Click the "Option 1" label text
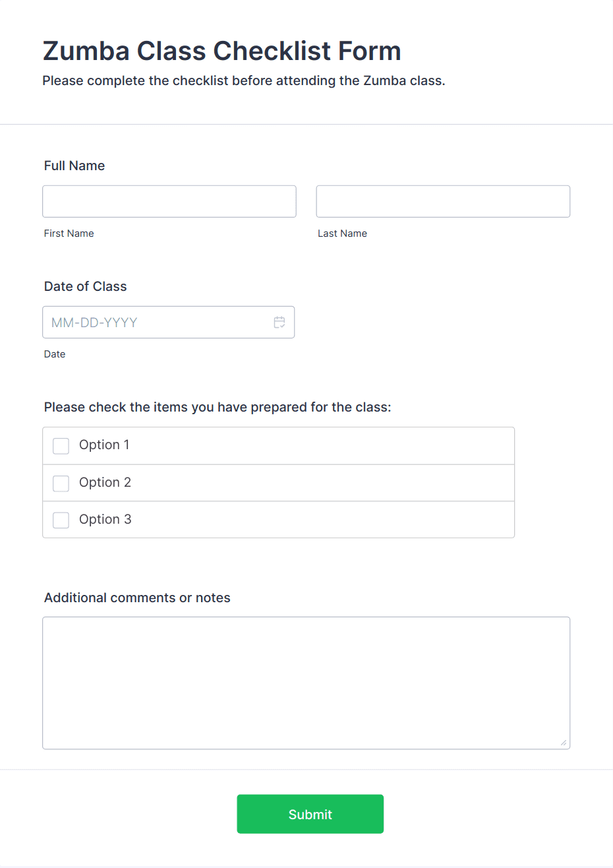 (104, 445)
